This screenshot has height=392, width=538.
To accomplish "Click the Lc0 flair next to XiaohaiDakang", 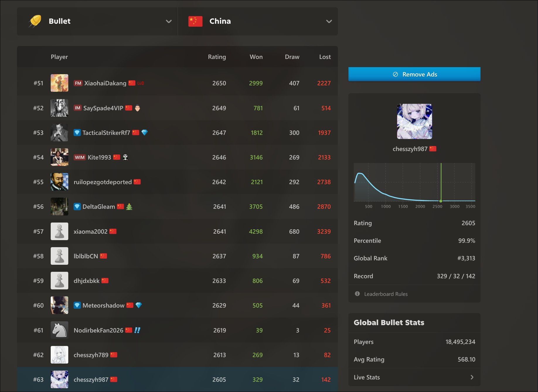I will [141, 83].
